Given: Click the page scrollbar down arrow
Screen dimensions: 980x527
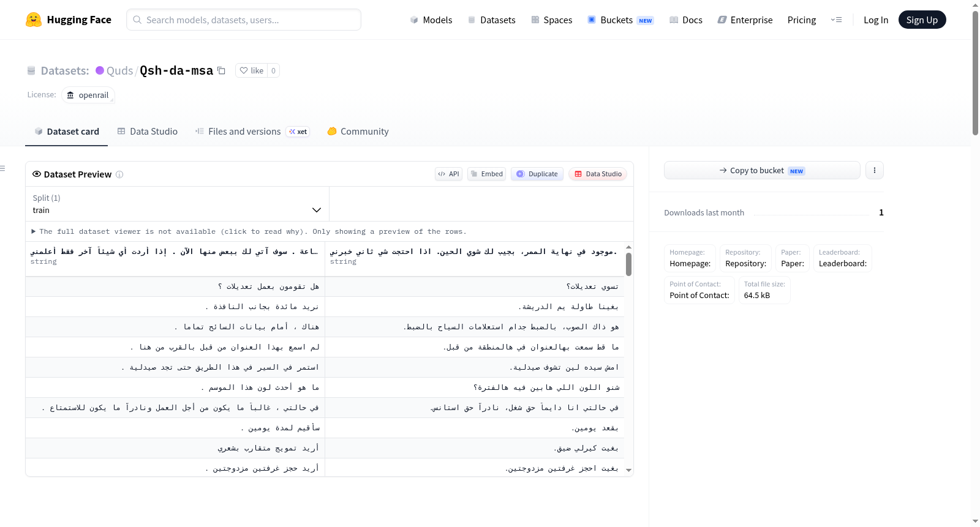Looking at the screenshot, I should pos(975,521).
